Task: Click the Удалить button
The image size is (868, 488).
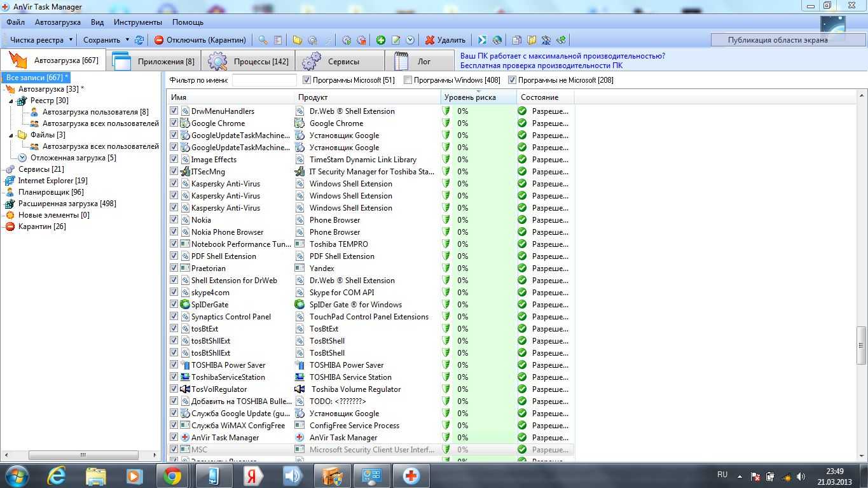Action: (x=445, y=39)
